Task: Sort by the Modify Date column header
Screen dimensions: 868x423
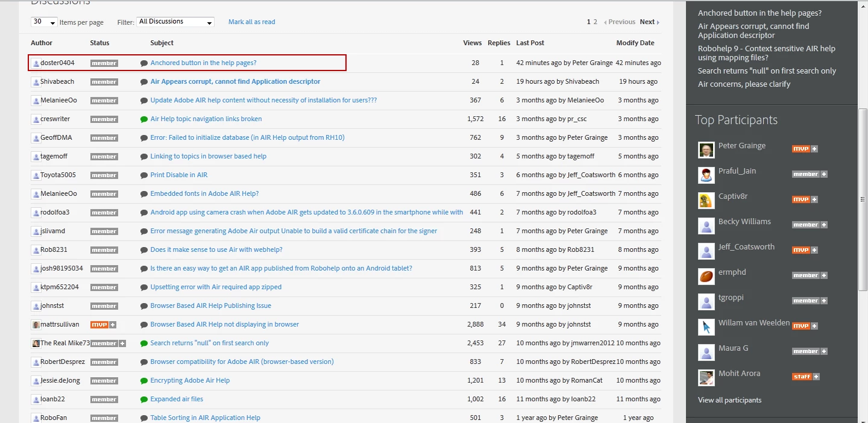Action: pos(635,43)
